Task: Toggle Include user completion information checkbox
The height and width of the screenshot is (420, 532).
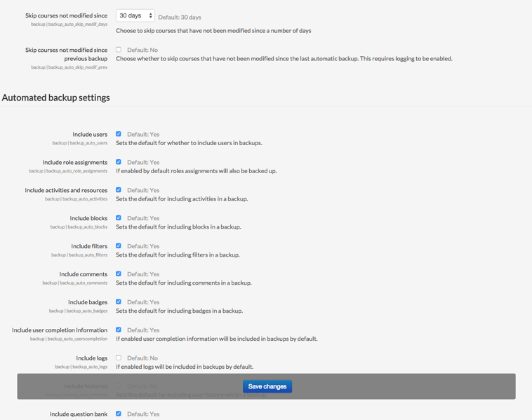Action: tap(119, 330)
